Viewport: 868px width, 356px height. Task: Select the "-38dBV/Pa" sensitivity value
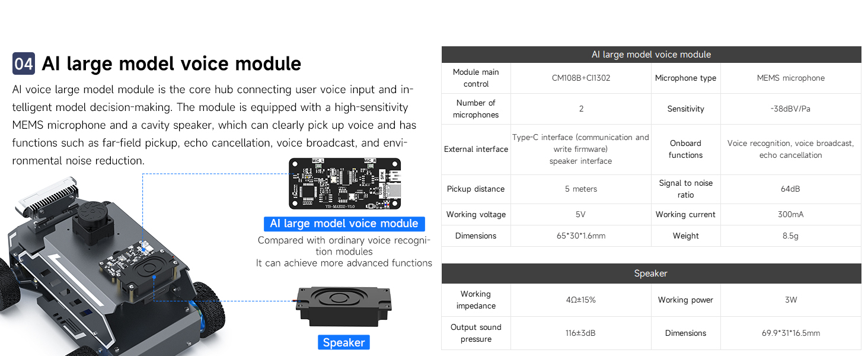click(791, 109)
